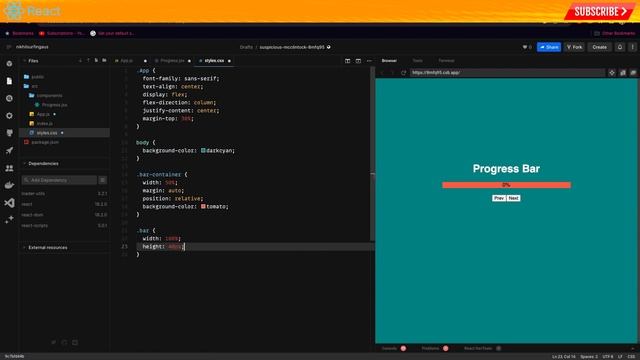Open the Sandbox info icon at sidebar top
Image resolution: width=640 pixels, height=360 pixels.
point(9,64)
